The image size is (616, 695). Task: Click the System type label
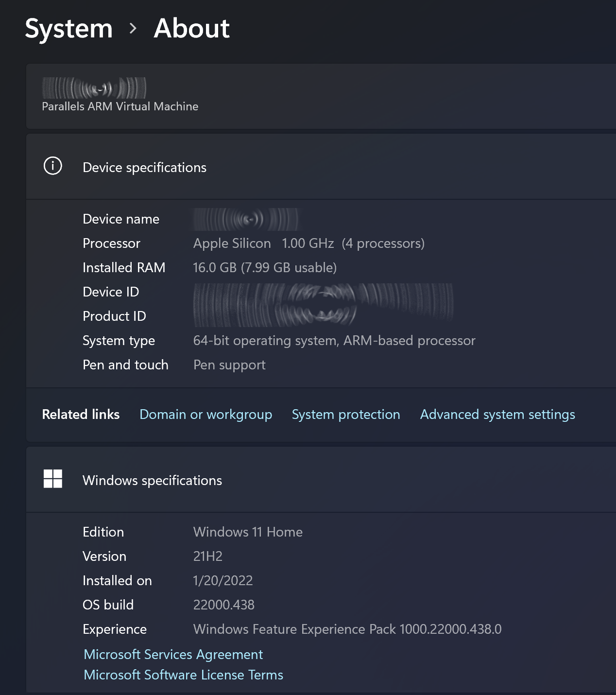(x=119, y=341)
